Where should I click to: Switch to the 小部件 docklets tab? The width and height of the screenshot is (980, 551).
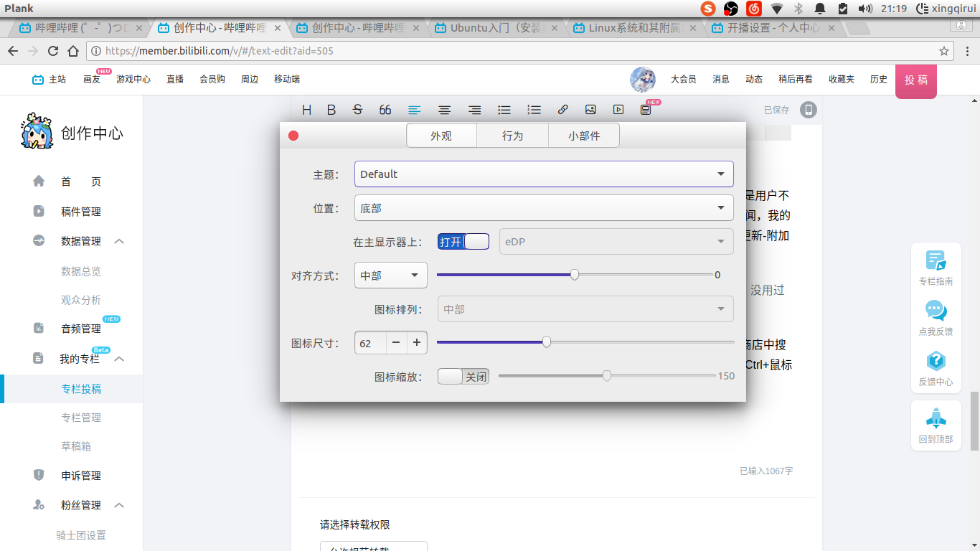click(584, 136)
